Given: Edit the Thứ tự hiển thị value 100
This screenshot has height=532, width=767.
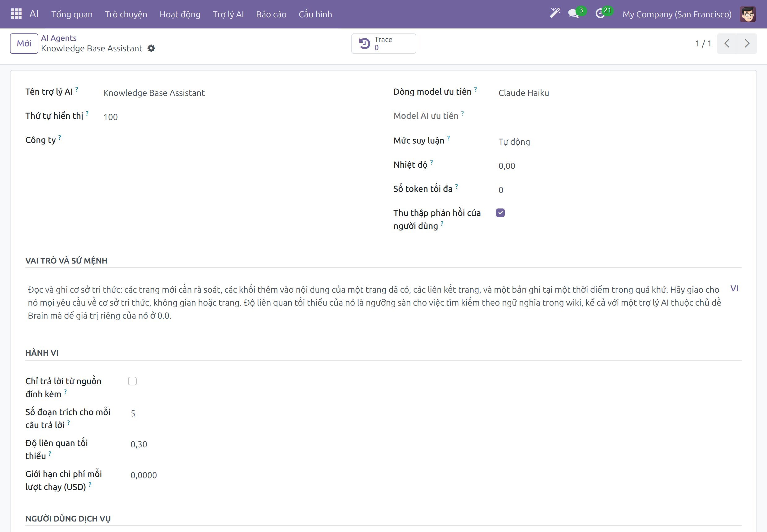Looking at the screenshot, I should [238, 117].
